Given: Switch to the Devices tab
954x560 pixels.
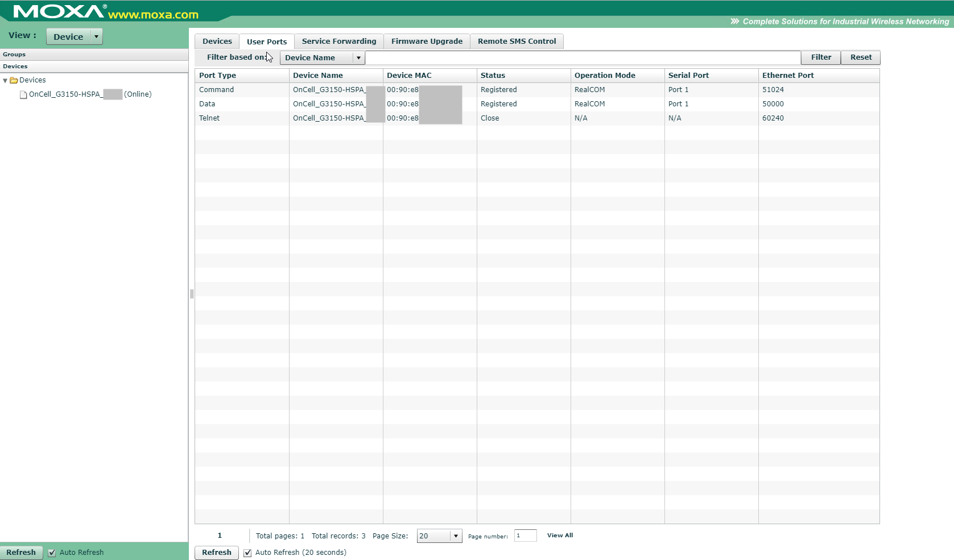Looking at the screenshot, I should (x=217, y=42).
